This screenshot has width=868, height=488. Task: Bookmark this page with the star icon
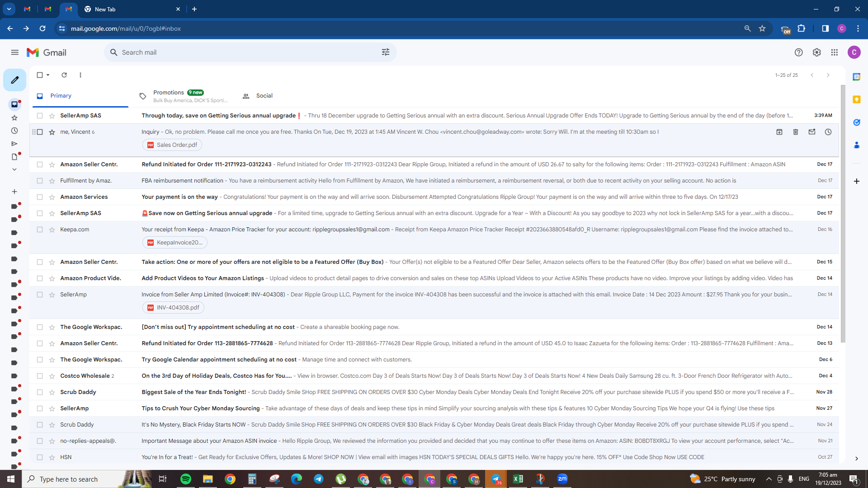762,28
